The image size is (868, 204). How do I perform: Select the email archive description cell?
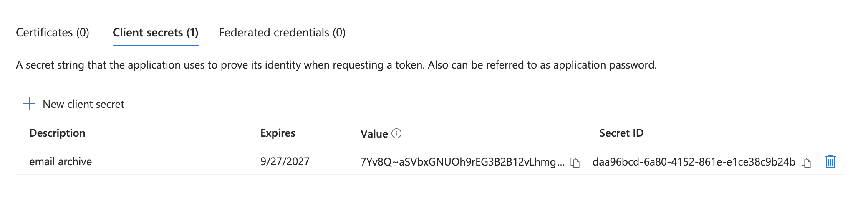tap(61, 161)
